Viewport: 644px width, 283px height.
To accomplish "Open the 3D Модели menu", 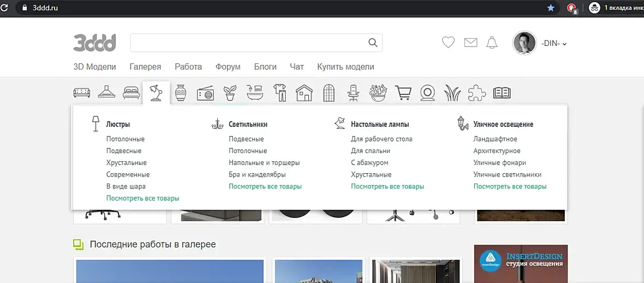I will [x=94, y=67].
